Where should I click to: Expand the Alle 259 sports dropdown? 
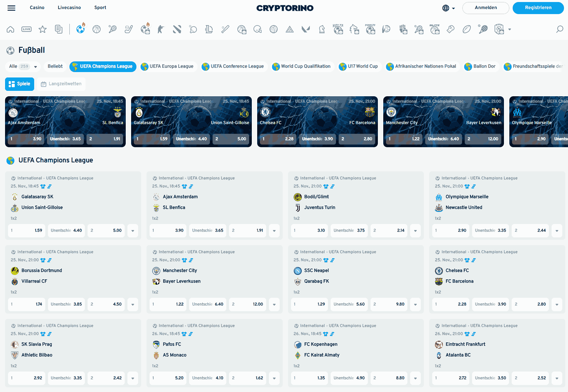pyautogui.click(x=22, y=66)
